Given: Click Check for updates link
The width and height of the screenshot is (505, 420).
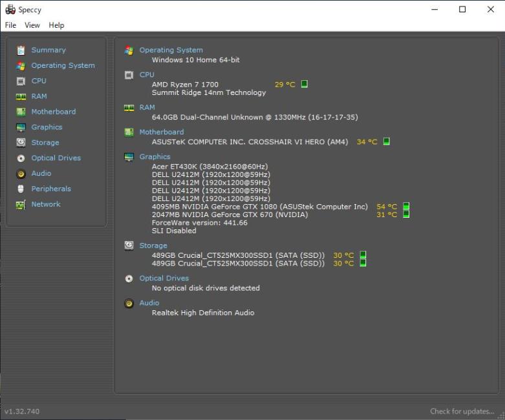Looking at the screenshot, I should 462,412.
